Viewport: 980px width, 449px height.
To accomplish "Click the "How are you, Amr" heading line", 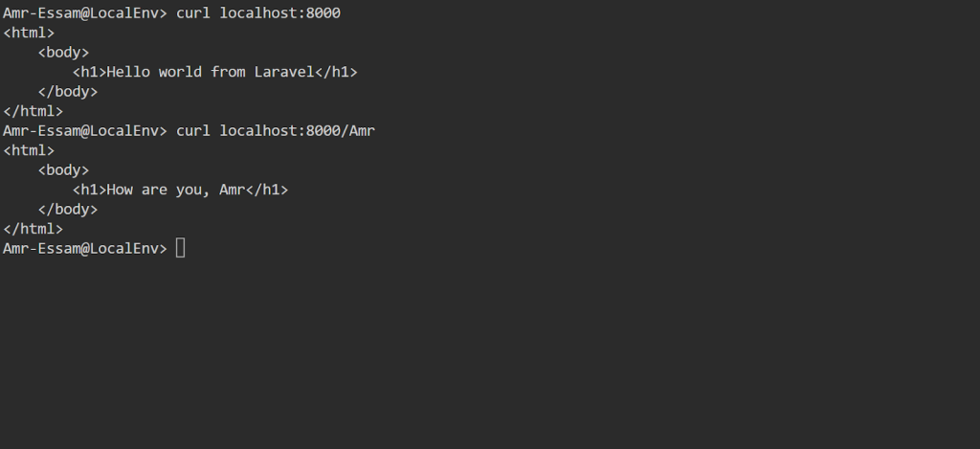I will pyautogui.click(x=180, y=190).
